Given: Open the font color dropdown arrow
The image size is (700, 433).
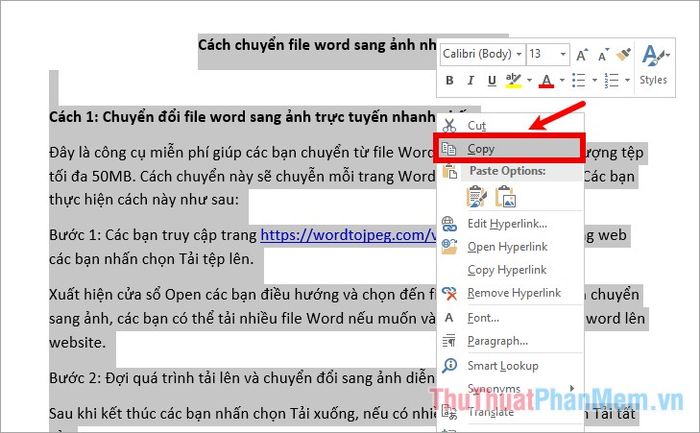Looking at the screenshot, I should (x=562, y=80).
